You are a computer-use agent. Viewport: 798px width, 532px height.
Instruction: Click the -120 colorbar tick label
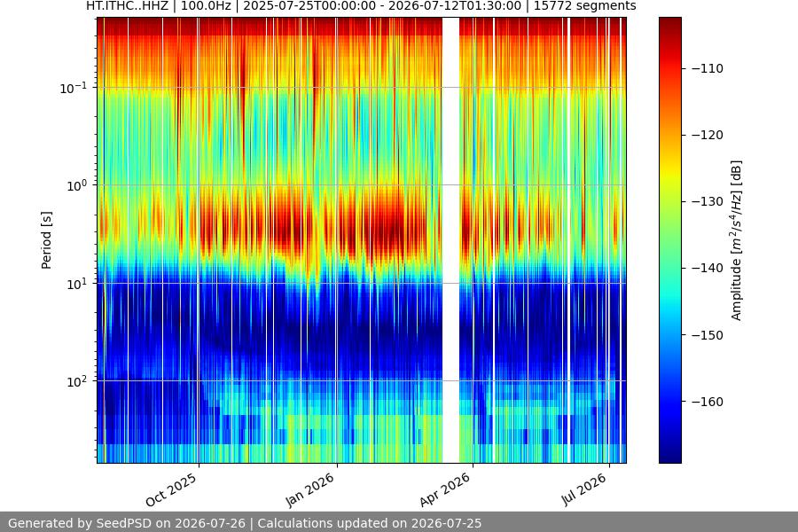[x=708, y=136]
